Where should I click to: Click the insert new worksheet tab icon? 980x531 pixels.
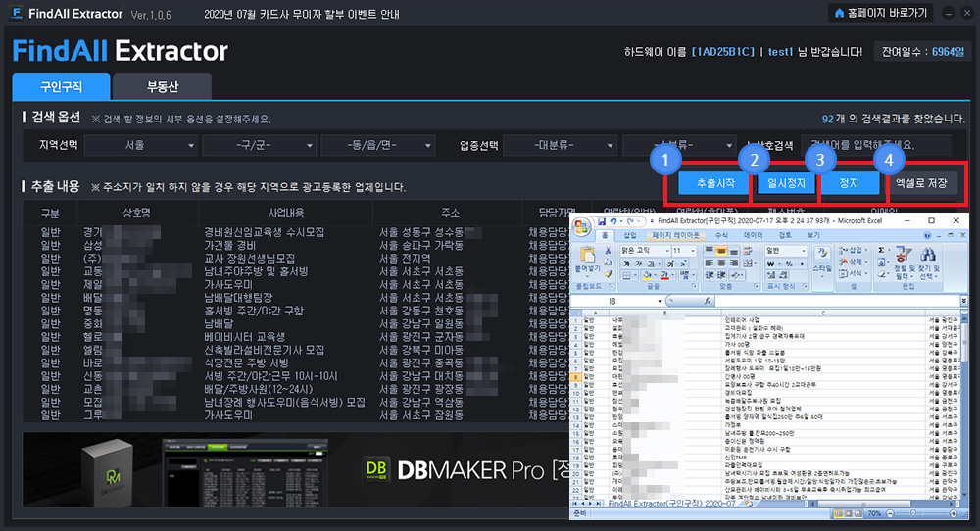click(749, 504)
